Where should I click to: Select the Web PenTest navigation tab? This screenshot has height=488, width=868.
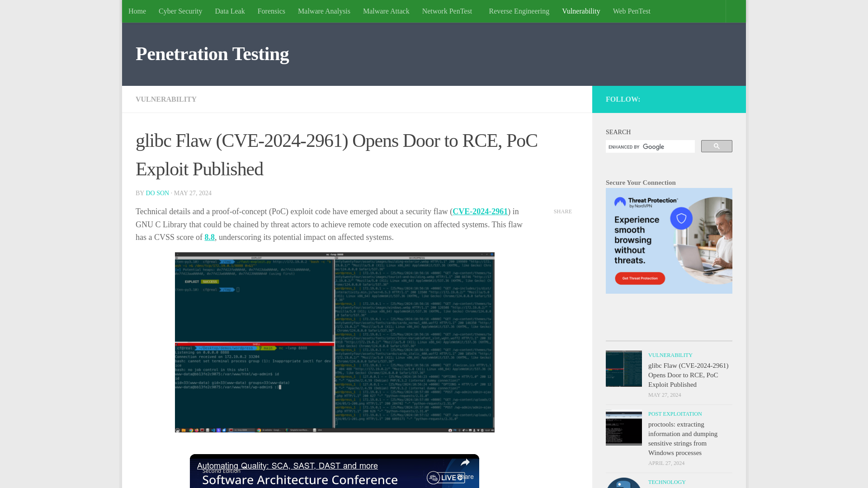point(631,11)
